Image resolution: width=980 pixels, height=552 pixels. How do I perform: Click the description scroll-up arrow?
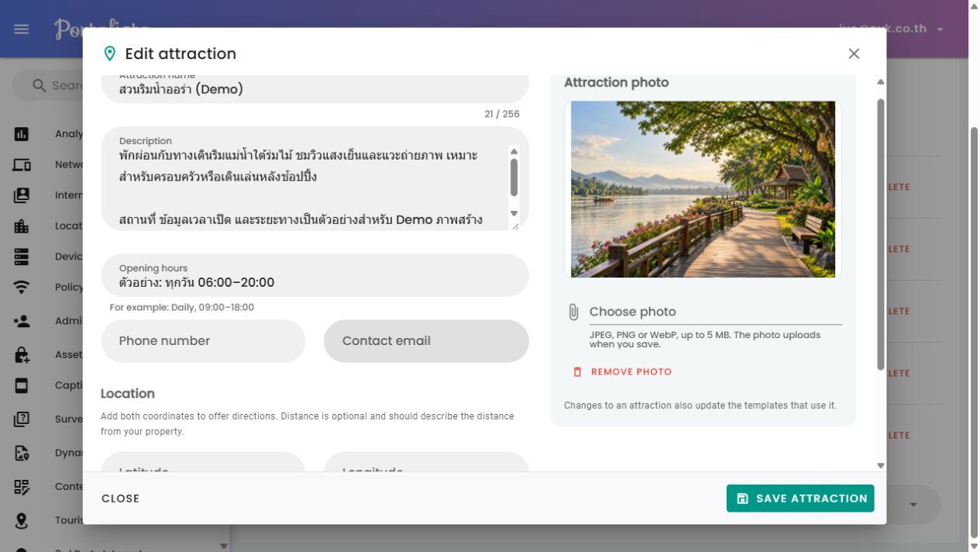click(x=514, y=152)
